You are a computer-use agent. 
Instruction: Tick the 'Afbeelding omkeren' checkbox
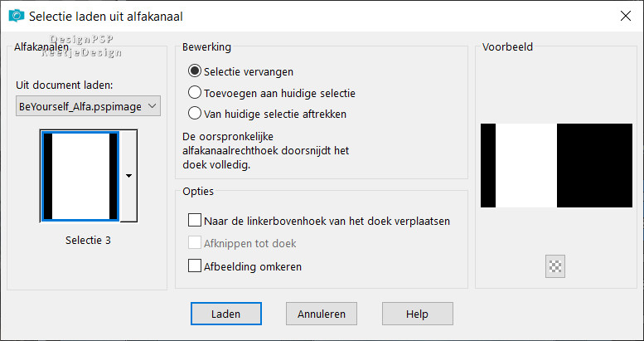[195, 266]
